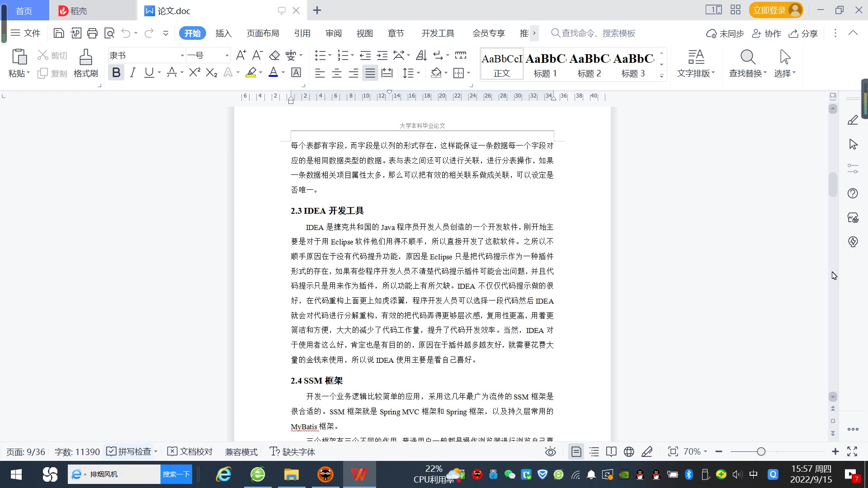Viewport: 868px width, 488px height.
Task: Expand bullet list style dropdown arrow
Action: [x=330, y=56]
